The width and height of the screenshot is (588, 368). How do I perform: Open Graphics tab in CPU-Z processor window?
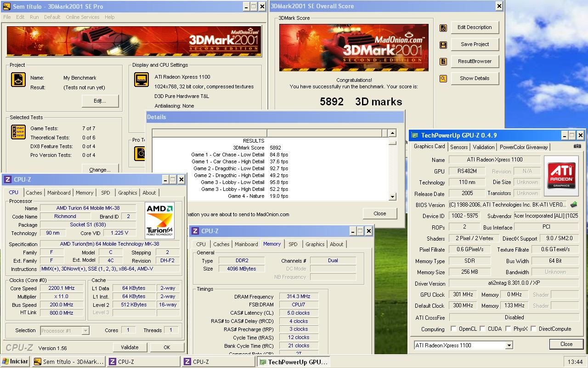pos(128,193)
